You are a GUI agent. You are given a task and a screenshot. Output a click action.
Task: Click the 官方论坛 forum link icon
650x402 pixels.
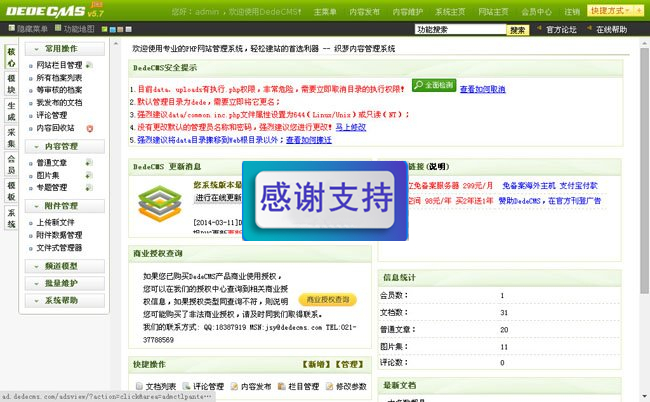(x=539, y=29)
